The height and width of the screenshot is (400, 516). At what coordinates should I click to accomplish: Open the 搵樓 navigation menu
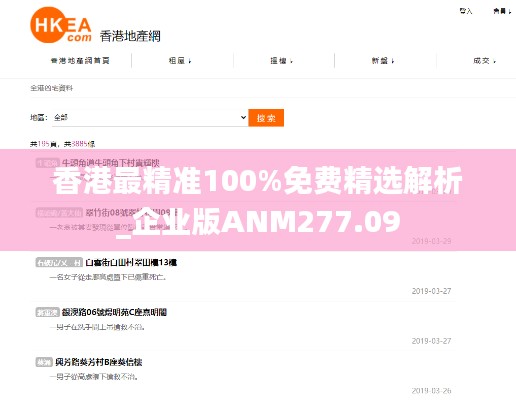[281, 61]
